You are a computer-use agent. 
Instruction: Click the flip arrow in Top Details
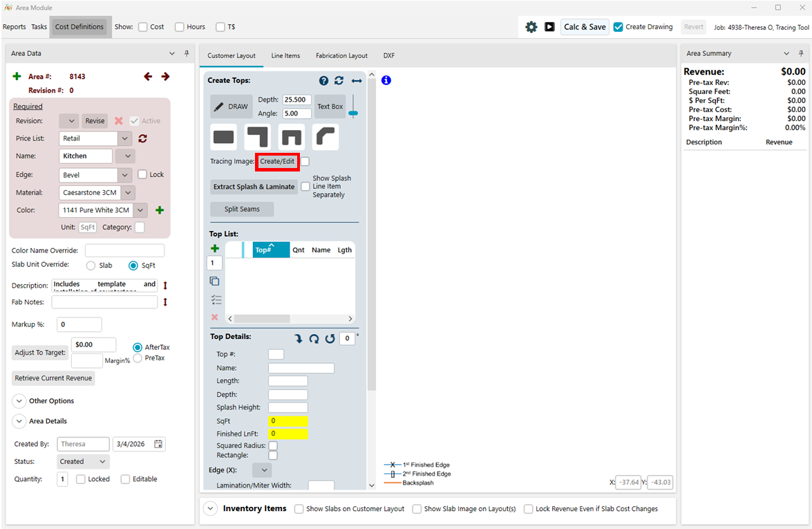point(299,338)
